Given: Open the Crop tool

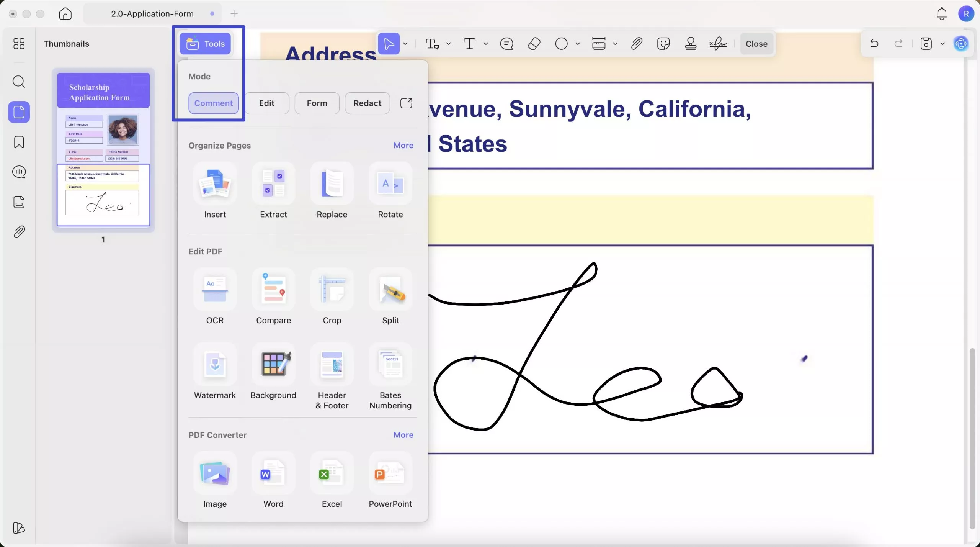Looking at the screenshot, I should tap(332, 297).
